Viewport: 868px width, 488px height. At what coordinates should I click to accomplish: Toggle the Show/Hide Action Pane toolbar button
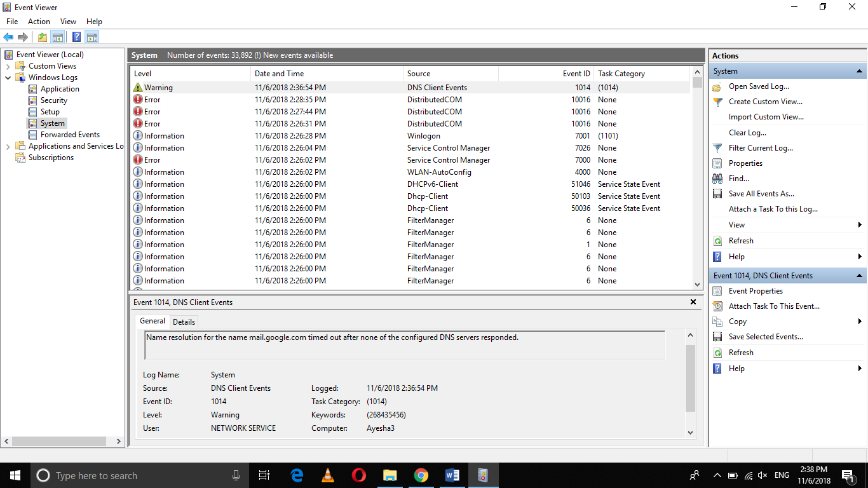(x=92, y=37)
